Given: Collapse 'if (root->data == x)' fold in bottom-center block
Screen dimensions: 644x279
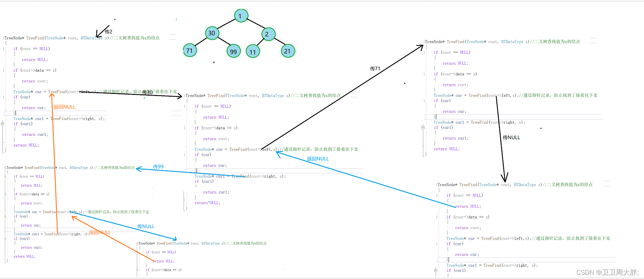Looking at the screenshot, I should [137, 270].
